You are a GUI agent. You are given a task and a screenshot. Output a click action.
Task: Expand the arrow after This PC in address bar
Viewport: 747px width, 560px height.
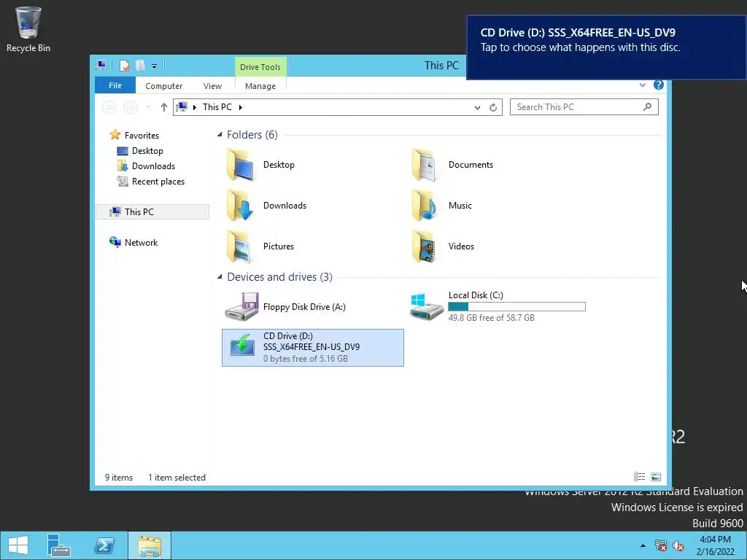pyautogui.click(x=240, y=107)
